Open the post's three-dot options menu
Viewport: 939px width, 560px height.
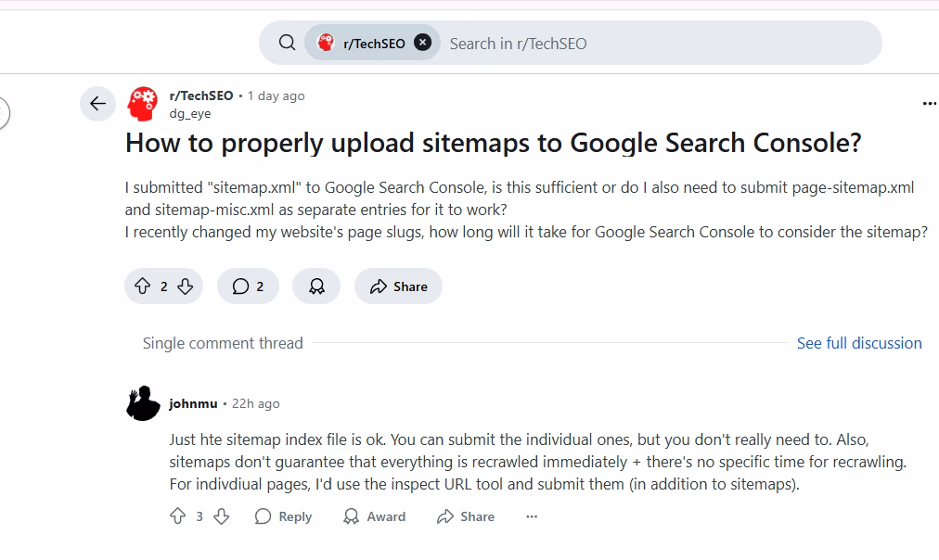pos(929,104)
